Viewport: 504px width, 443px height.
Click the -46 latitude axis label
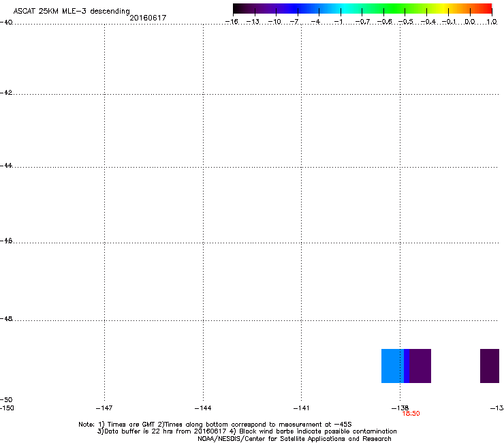pyautogui.click(x=6, y=241)
